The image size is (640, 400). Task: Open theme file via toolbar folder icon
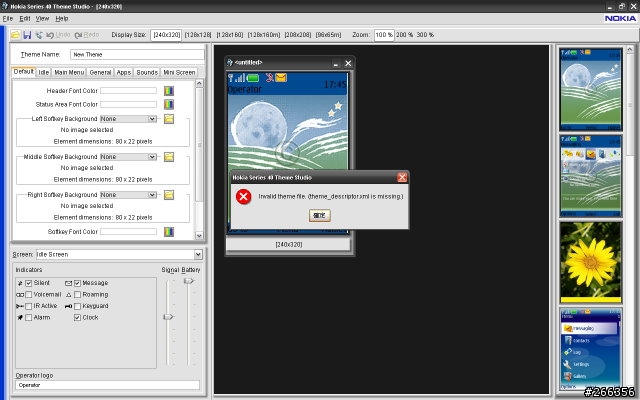[x=15, y=35]
